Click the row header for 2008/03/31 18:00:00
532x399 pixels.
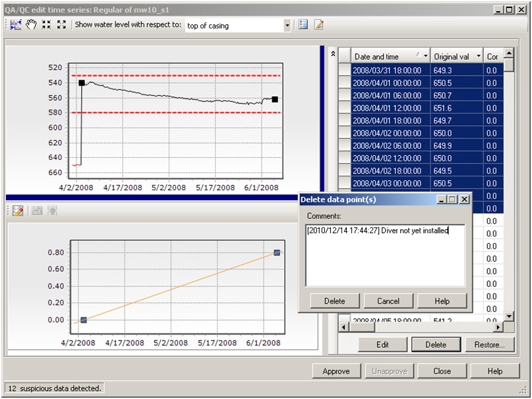coord(345,70)
